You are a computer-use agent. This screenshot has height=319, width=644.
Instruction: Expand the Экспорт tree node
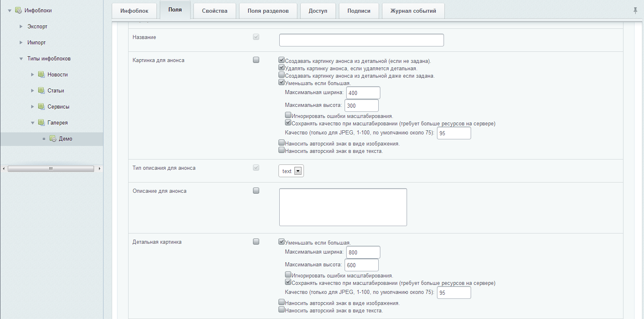[x=21, y=26]
